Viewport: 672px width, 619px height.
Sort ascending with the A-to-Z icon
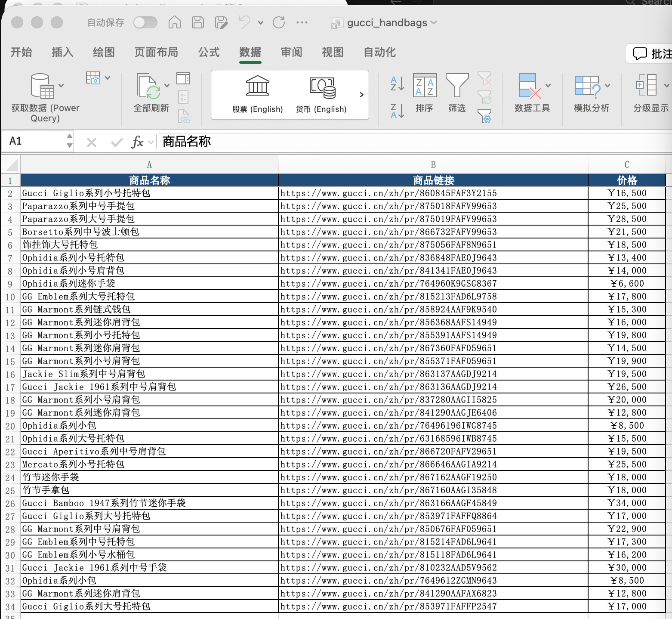pos(397,84)
